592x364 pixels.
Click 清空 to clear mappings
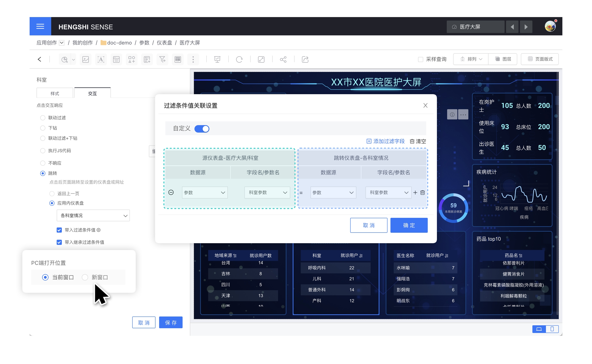[x=418, y=141]
